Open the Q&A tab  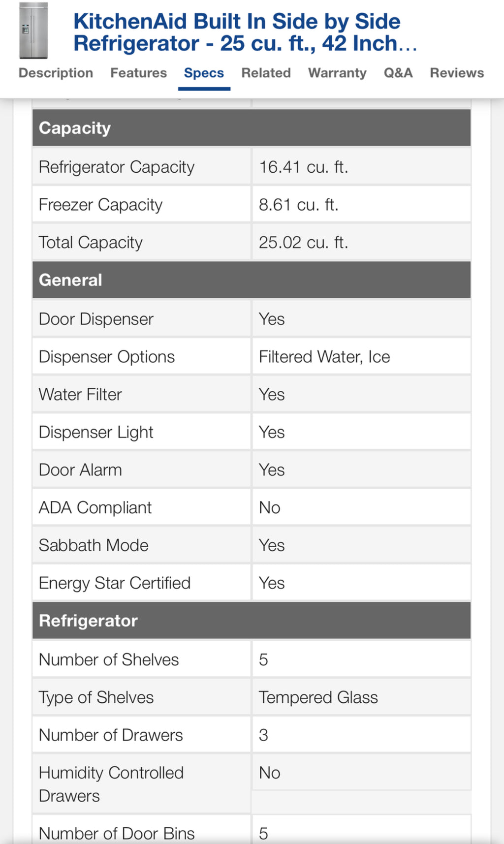tap(398, 73)
